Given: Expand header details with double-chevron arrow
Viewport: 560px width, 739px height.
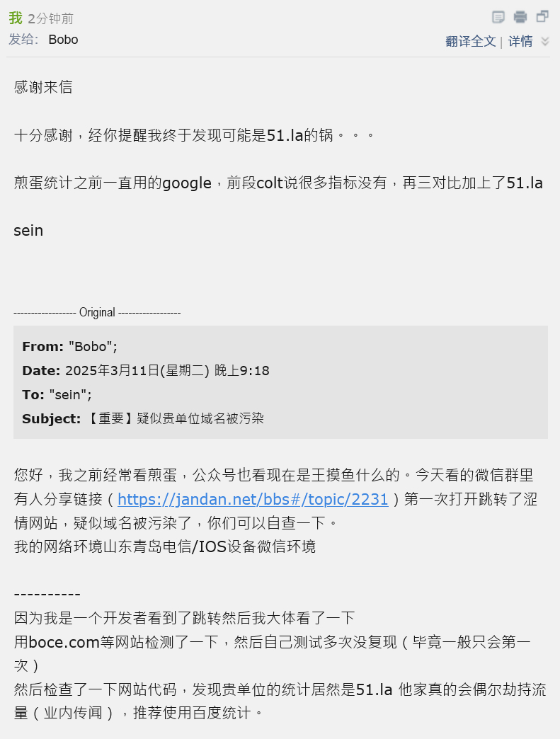Looking at the screenshot, I should (545, 41).
